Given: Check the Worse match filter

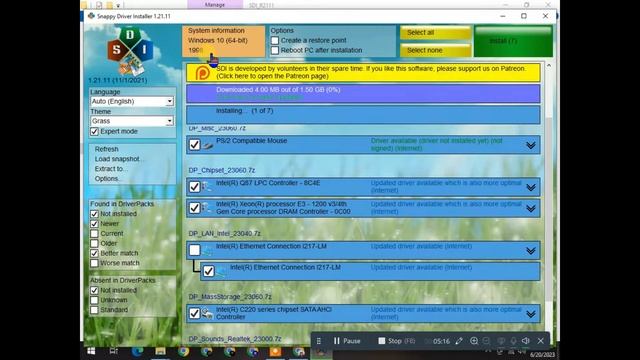Looking at the screenshot, I should click(x=94, y=263).
